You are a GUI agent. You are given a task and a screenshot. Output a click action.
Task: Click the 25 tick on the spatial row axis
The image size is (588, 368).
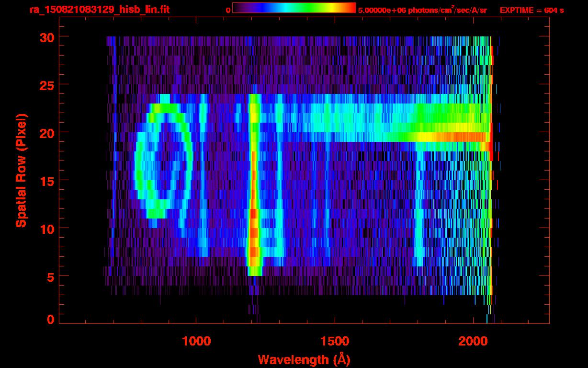(46, 85)
